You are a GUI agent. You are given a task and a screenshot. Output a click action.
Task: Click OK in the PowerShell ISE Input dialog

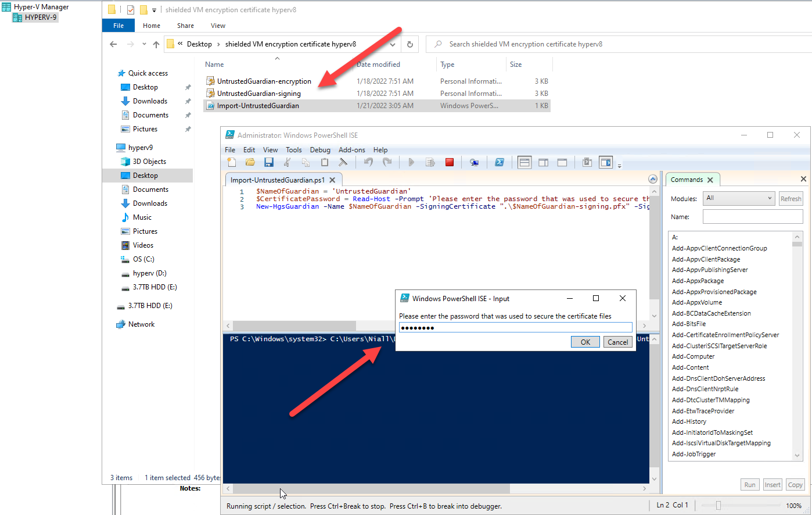[x=585, y=342]
